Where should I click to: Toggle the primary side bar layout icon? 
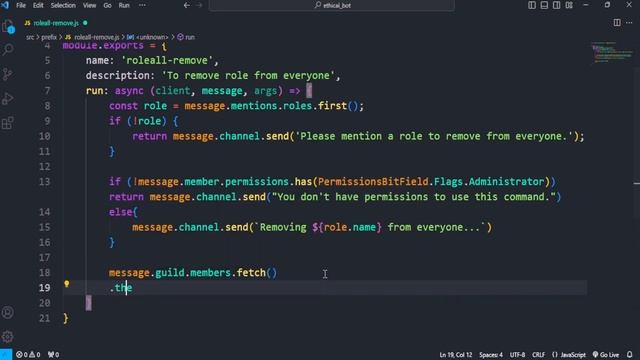[x=532, y=5]
